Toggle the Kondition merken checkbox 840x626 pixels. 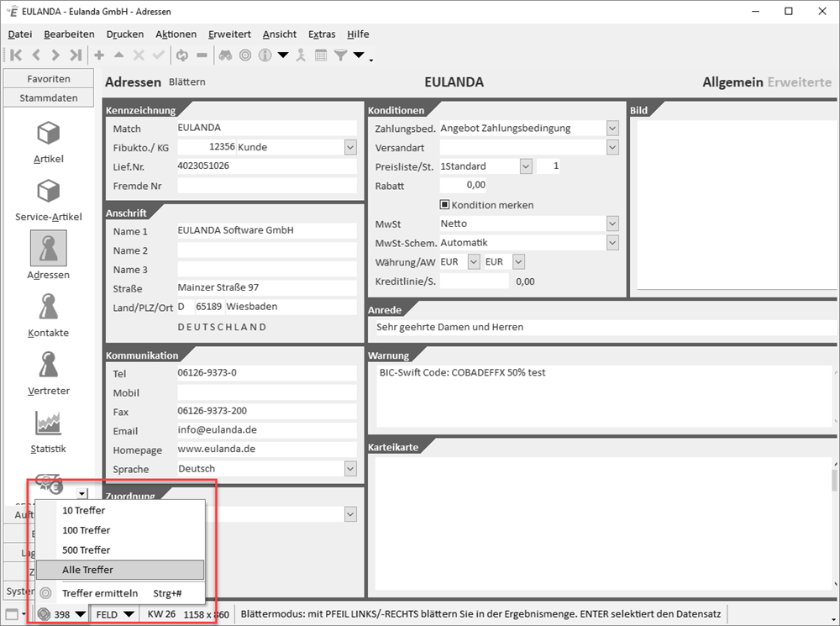[444, 205]
